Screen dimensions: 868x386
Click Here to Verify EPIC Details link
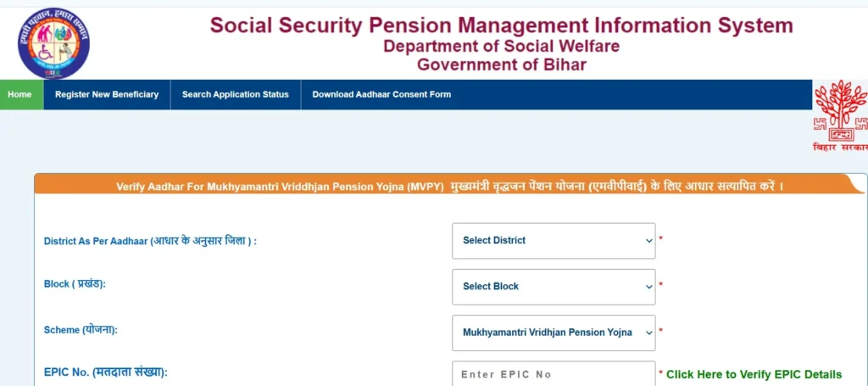pyautogui.click(x=754, y=374)
